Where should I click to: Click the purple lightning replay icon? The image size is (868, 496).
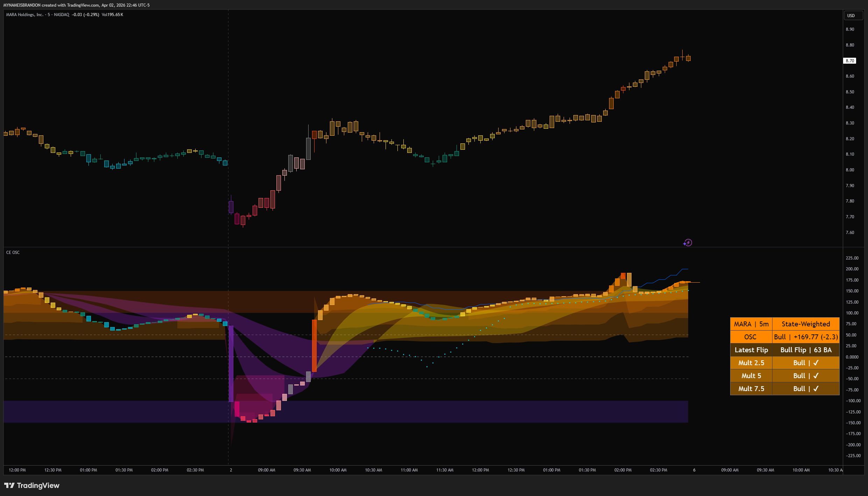click(x=687, y=243)
